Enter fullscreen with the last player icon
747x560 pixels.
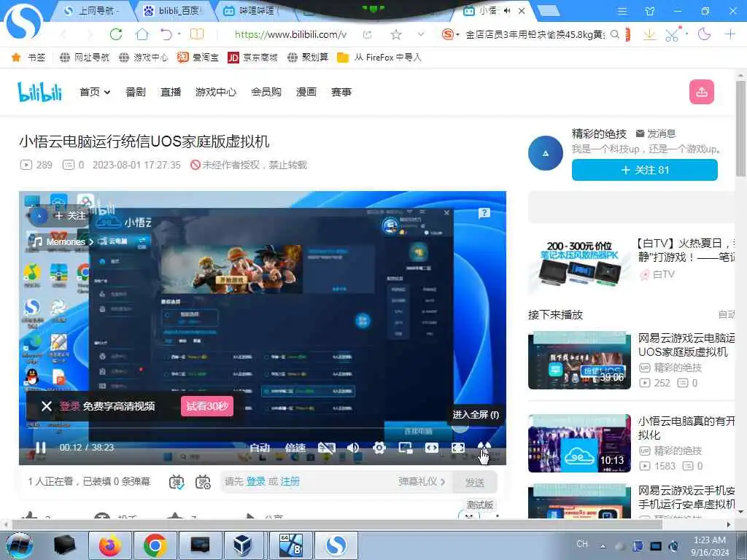pyautogui.click(x=484, y=447)
